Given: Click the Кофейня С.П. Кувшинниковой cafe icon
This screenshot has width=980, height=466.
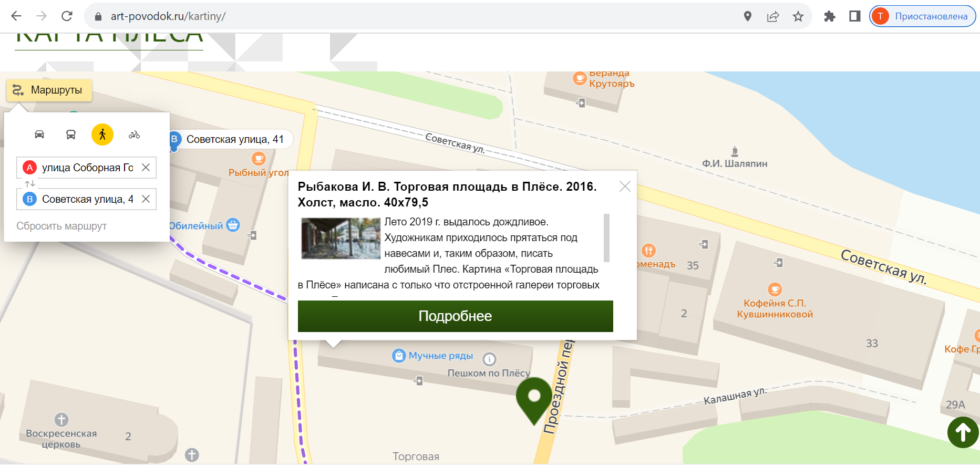Looking at the screenshot, I should [775, 289].
